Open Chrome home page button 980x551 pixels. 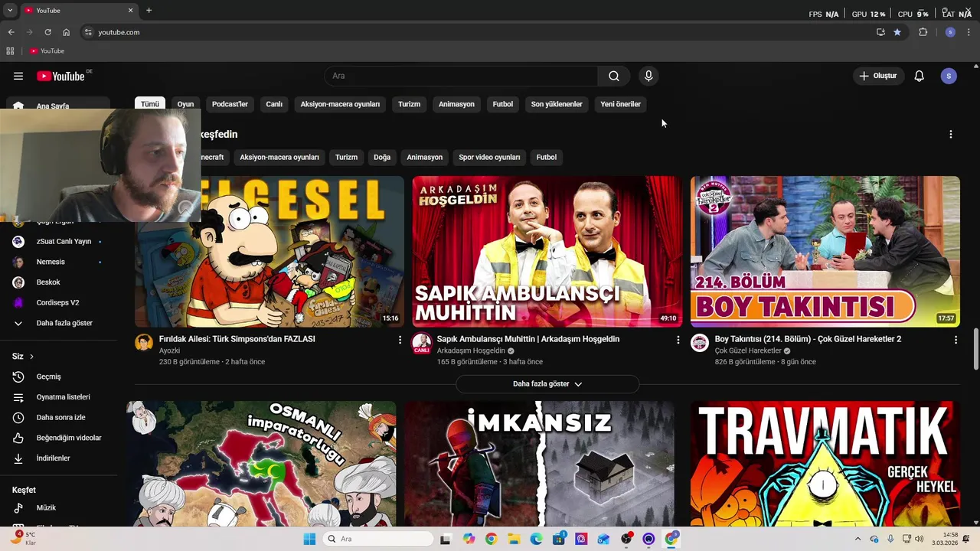click(x=67, y=32)
